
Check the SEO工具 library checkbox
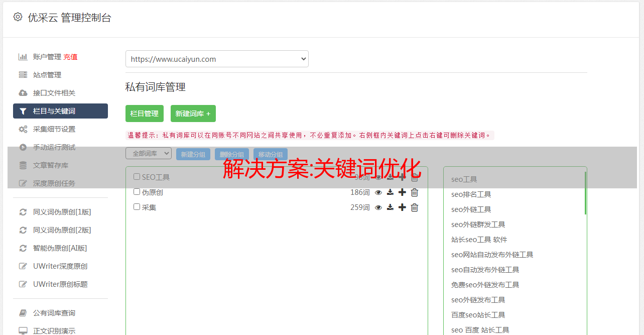click(x=137, y=177)
